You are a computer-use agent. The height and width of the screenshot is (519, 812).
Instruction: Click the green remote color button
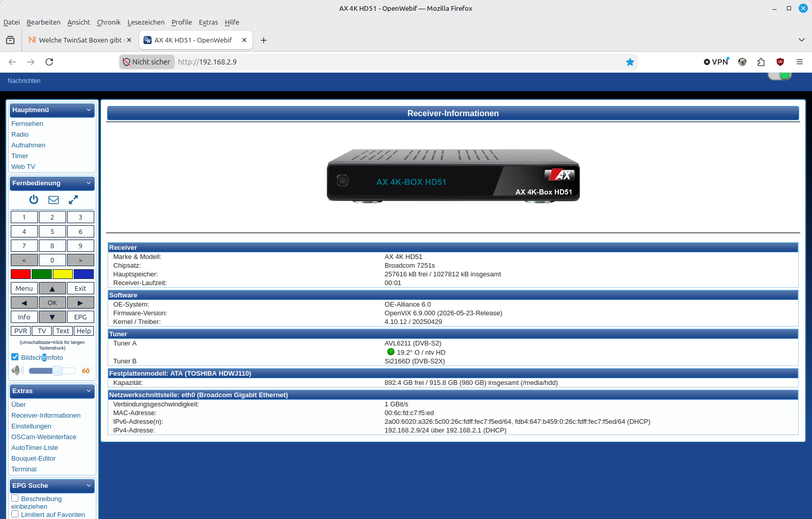tap(41, 274)
